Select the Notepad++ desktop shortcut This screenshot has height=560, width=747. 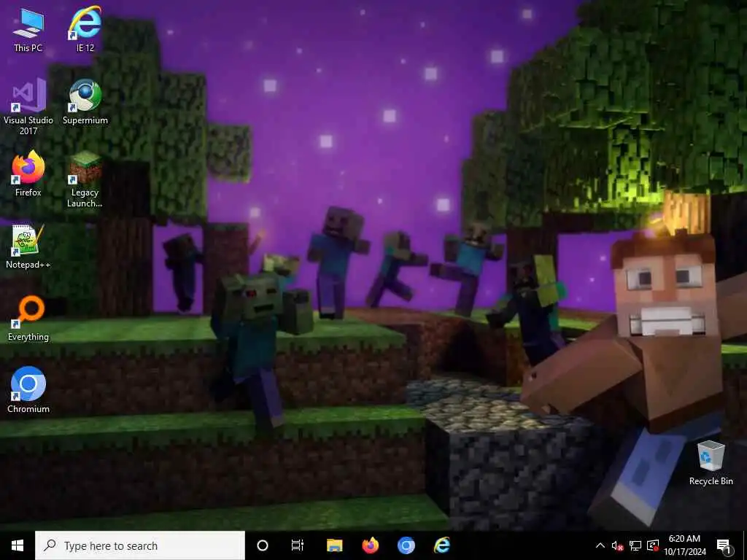pyautogui.click(x=28, y=246)
